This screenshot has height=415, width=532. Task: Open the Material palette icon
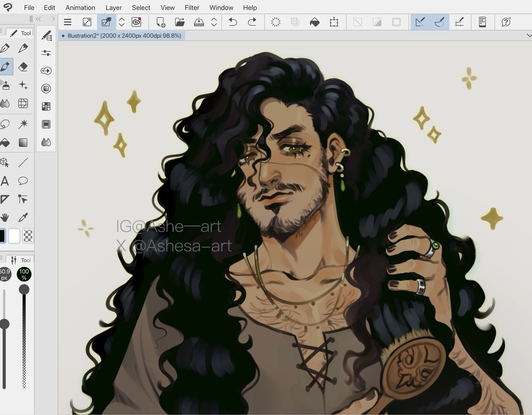(46, 89)
